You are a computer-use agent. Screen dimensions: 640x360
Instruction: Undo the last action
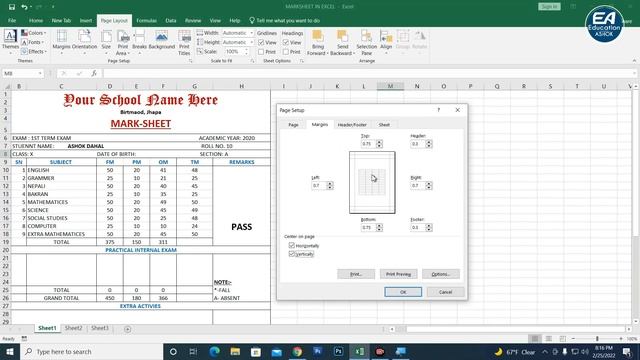pos(24,7)
